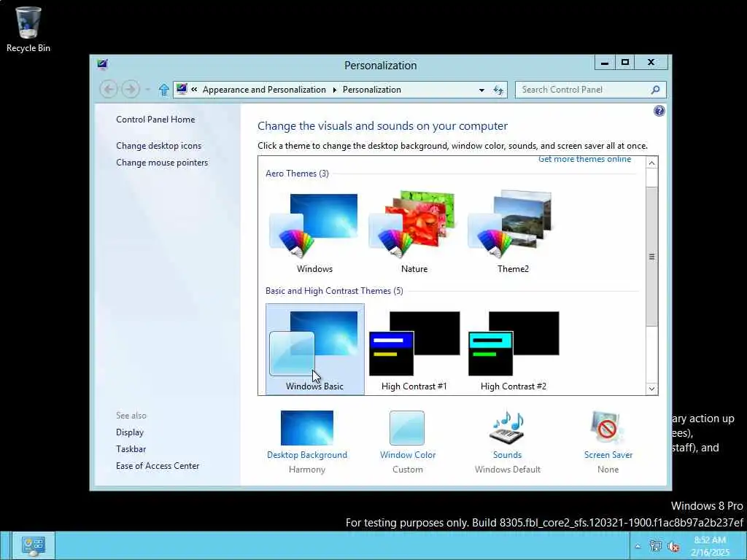Click the Control Panel icon in address bar

click(x=182, y=89)
